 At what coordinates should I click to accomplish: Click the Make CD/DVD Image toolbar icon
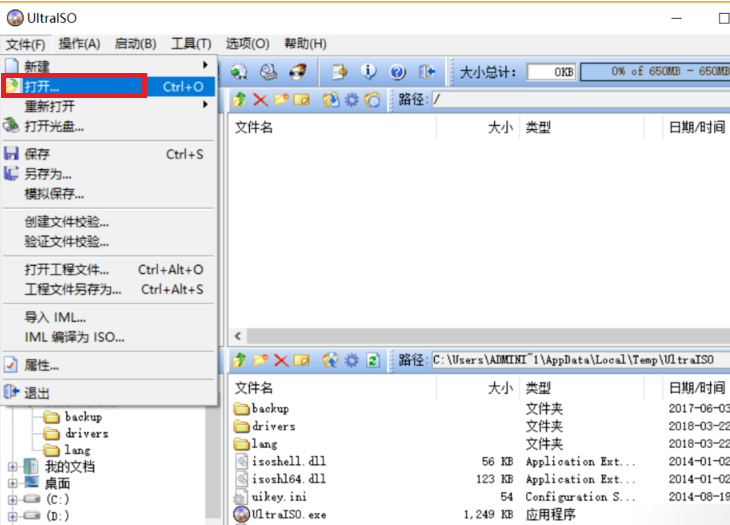(x=239, y=72)
